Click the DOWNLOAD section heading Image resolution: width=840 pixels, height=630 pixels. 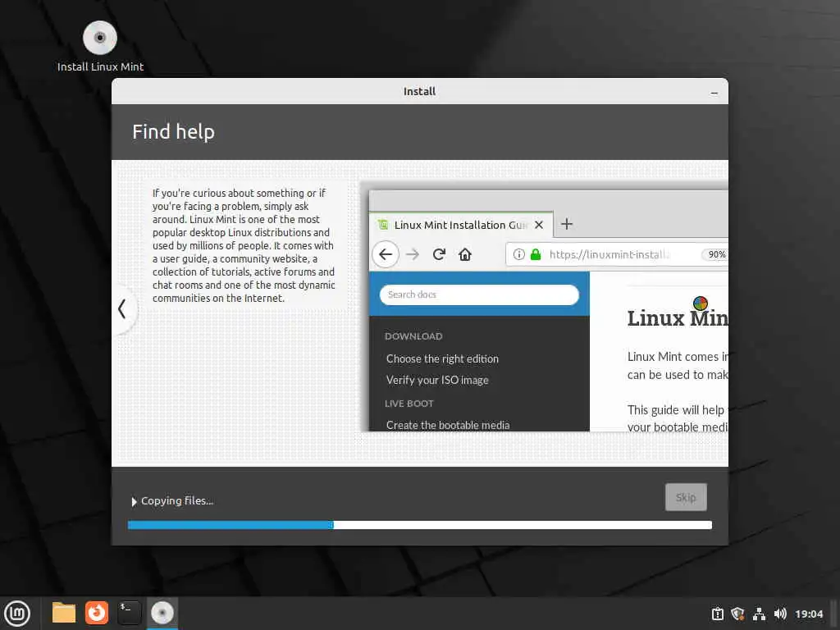[x=413, y=336]
